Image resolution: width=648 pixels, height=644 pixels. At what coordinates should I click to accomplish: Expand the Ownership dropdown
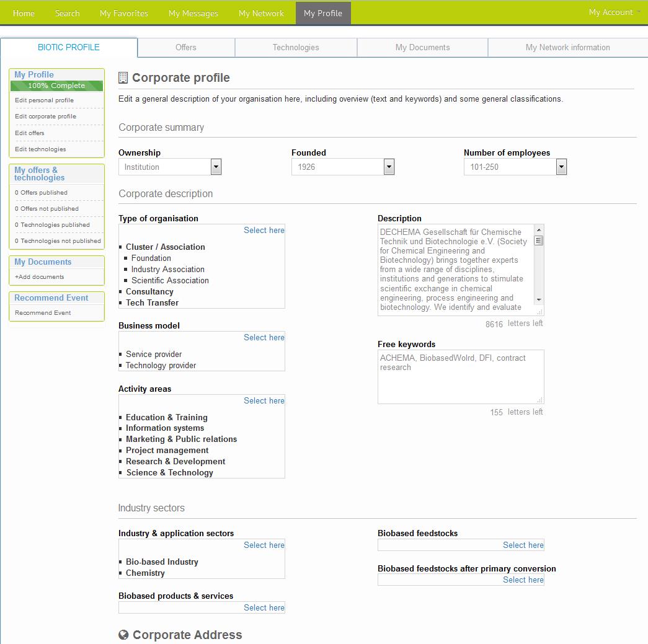point(216,167)
